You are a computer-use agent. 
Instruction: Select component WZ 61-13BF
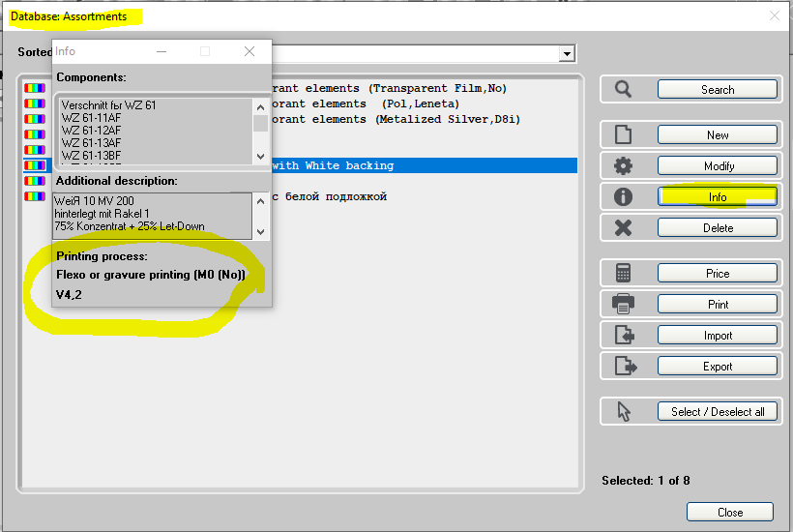point(91,156)
